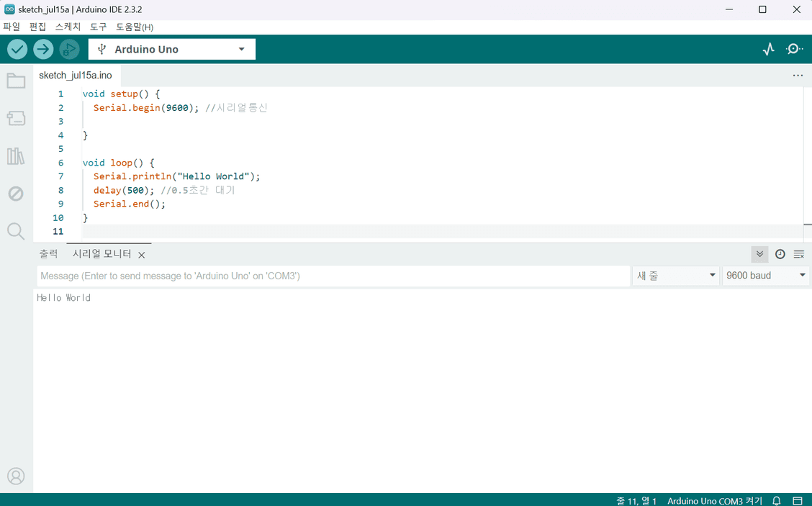Toggle autoscroll in the serial monitor
The image size is (812, 506).
[x=759, y=254]
